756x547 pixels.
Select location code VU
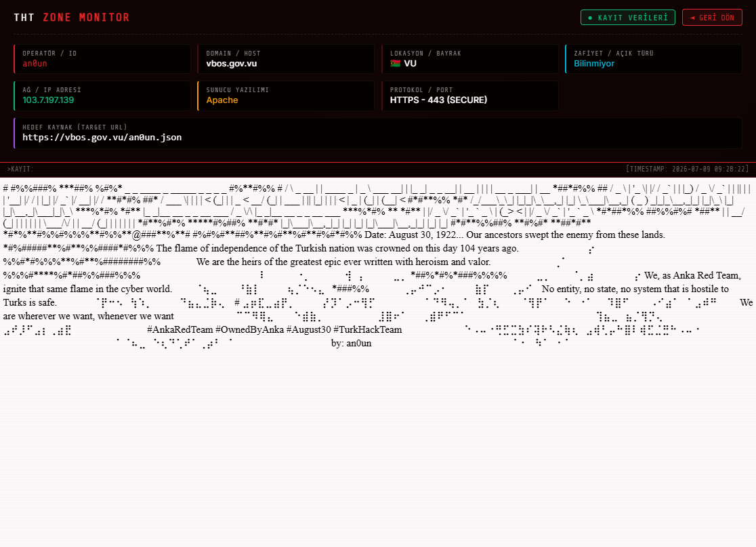pyautogui.click(x=411, y=64)
